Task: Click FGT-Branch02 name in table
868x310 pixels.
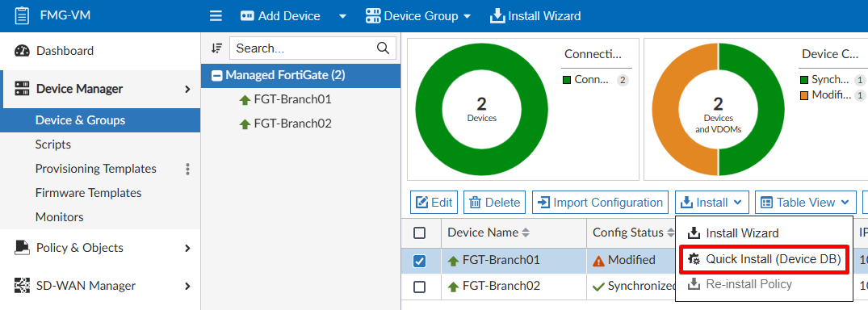Action: 501,287
